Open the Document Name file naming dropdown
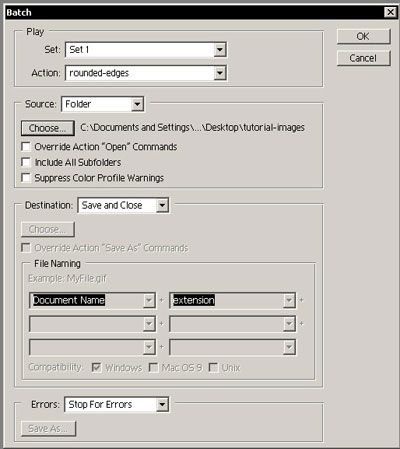 (x=149, y=301)
